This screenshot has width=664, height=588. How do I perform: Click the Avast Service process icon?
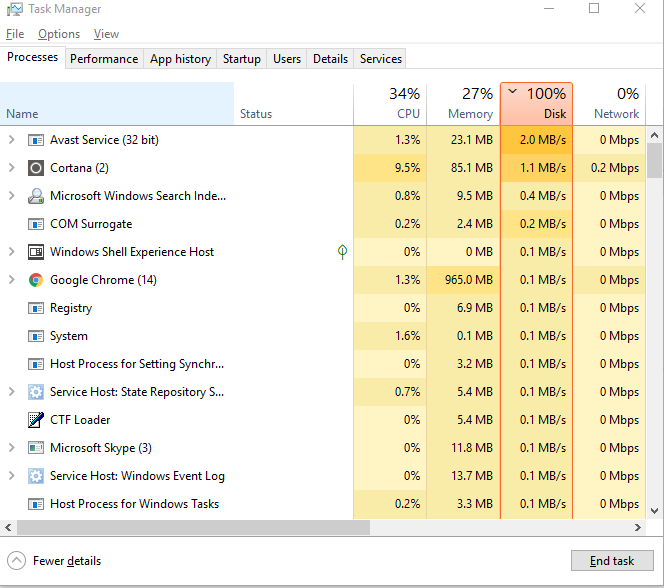click(x=36, y=140)
